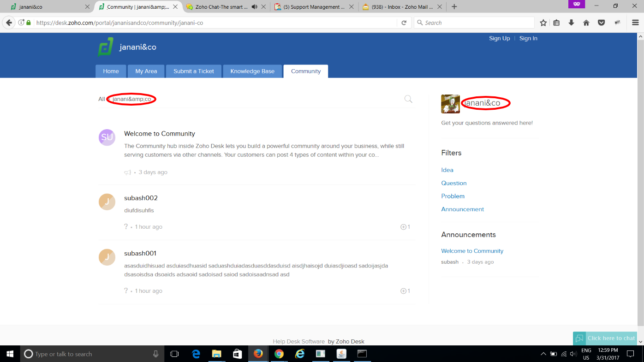
Task: Click the Sign In link
Action: click(x=528, y=38)
